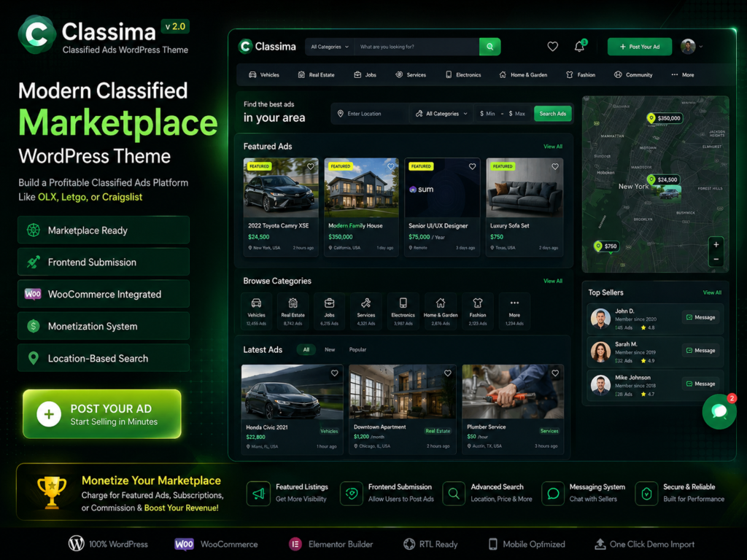
Task: Click the Marketplace Ready feature item
Action: pyautogui.click(x=104, y=230)
